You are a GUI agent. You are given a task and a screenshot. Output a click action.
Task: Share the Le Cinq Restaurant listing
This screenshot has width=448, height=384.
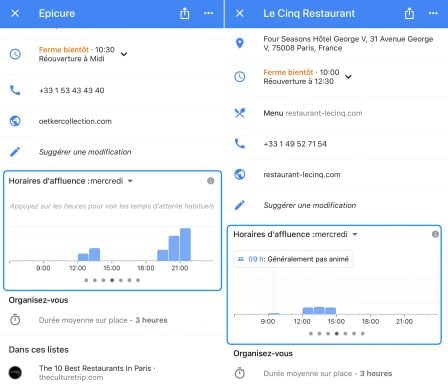[409, 13]
